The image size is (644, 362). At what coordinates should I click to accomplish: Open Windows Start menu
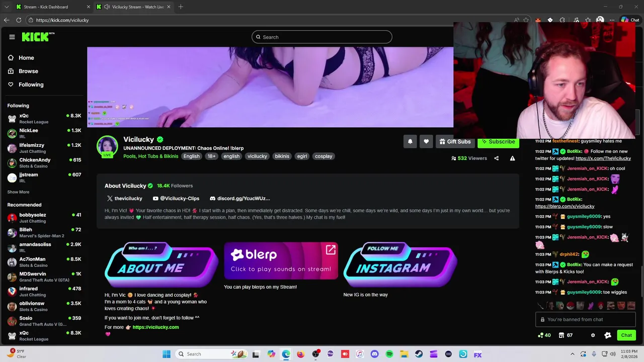[167, 354]
